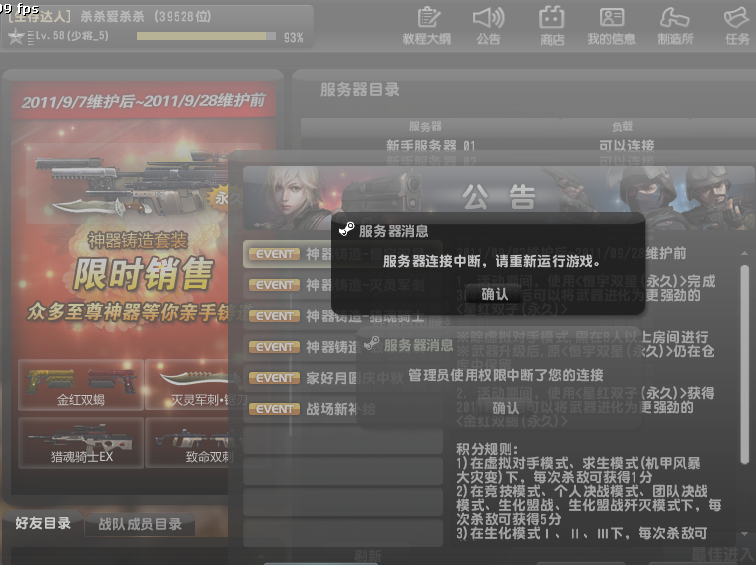Switch to 战队成员目录 tab
Screen dimensions: 756x565
140,524
